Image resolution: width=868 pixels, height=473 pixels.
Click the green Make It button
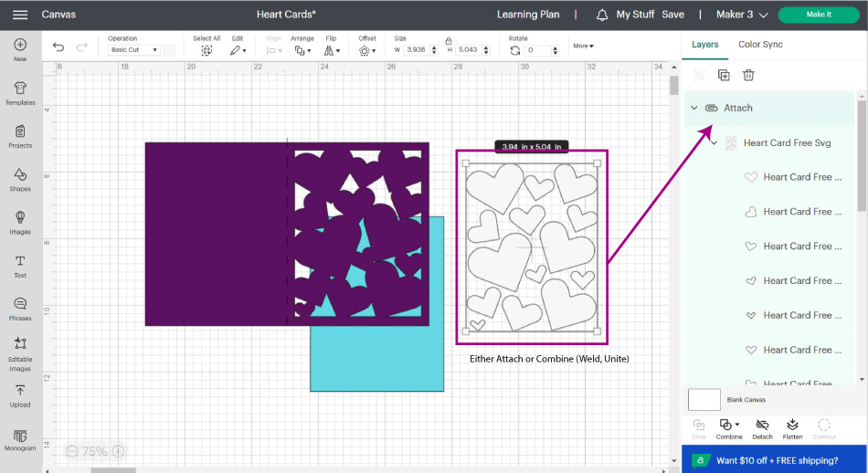[818, 15]
